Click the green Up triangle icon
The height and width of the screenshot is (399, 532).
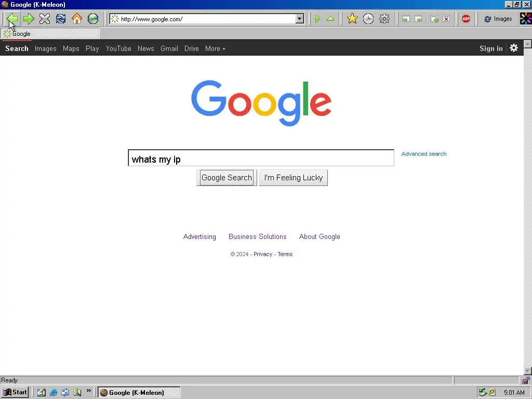tap(330, 19)
